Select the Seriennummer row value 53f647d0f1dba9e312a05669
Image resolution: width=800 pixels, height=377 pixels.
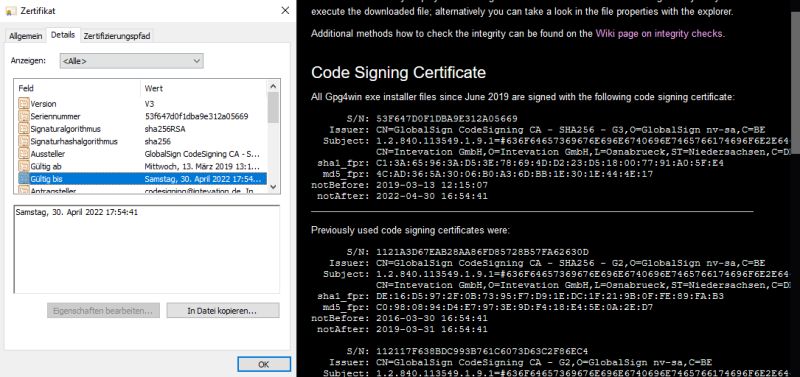(x=196, y=116)
